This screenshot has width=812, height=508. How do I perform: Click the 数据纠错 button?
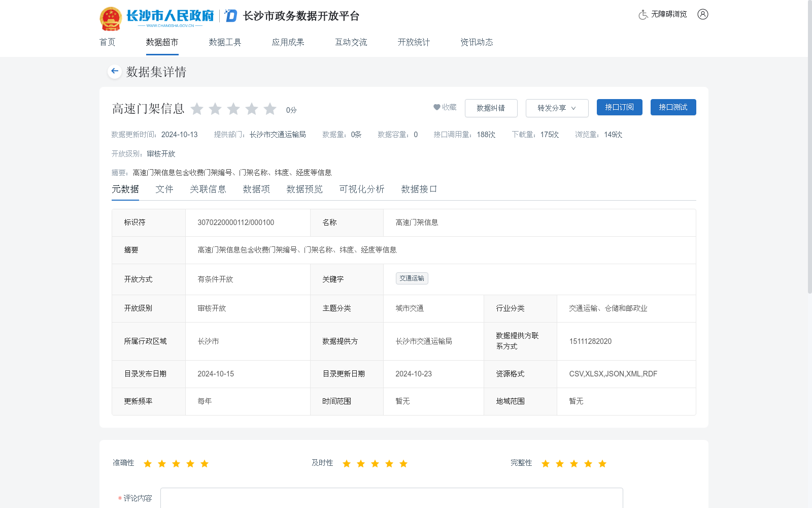point(490,108)
